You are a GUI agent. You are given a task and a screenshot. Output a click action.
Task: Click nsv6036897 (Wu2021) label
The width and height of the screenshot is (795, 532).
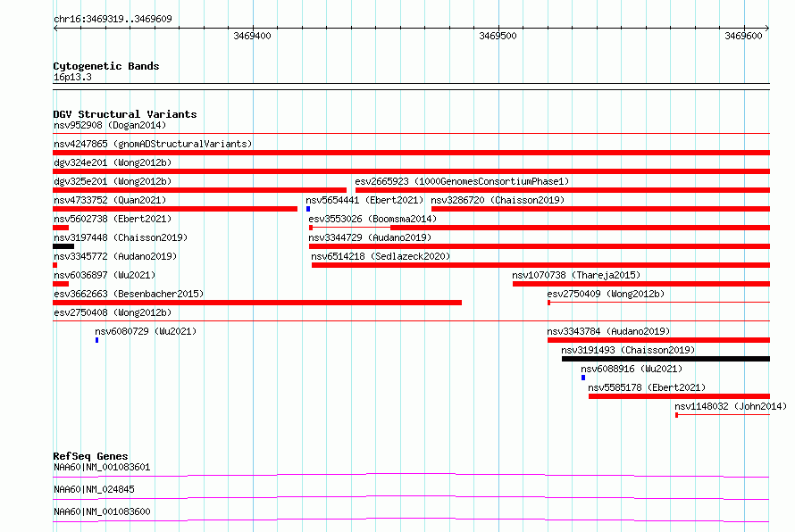(105, 275)
